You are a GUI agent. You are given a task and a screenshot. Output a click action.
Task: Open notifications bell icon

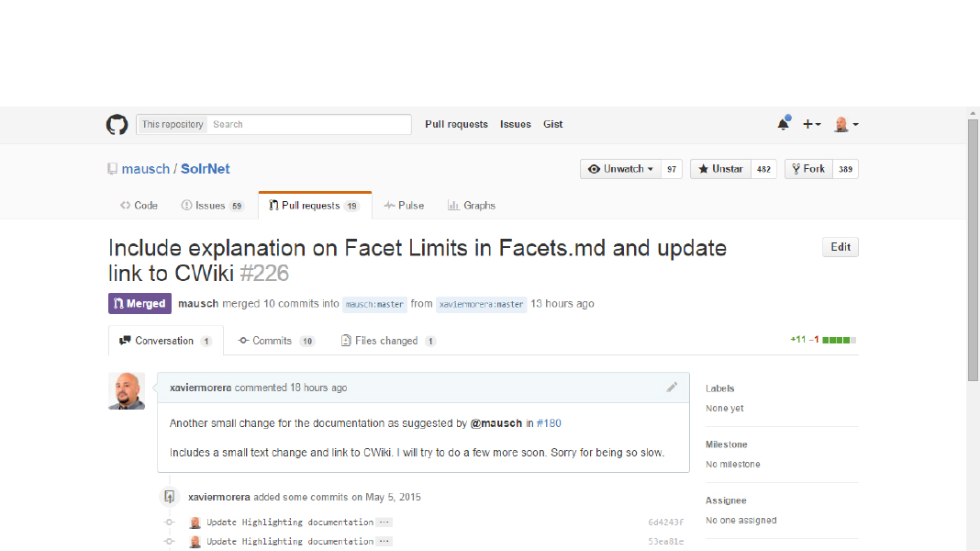783,123
